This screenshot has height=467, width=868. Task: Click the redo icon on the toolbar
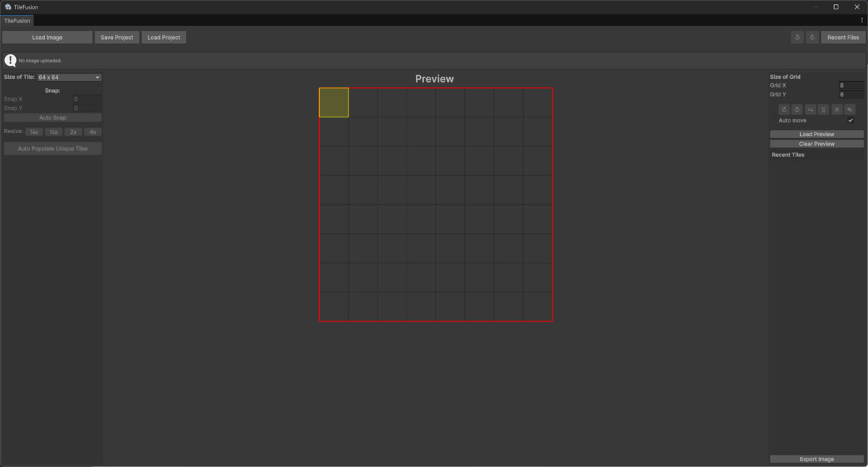(x=812, y=37)
